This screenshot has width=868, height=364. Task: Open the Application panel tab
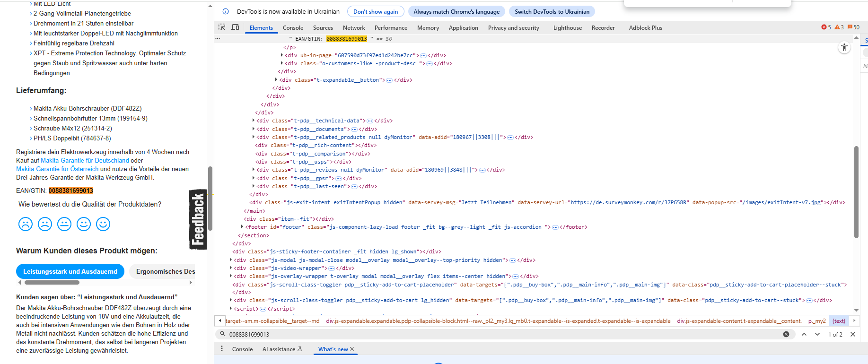[x=464, y=28]
